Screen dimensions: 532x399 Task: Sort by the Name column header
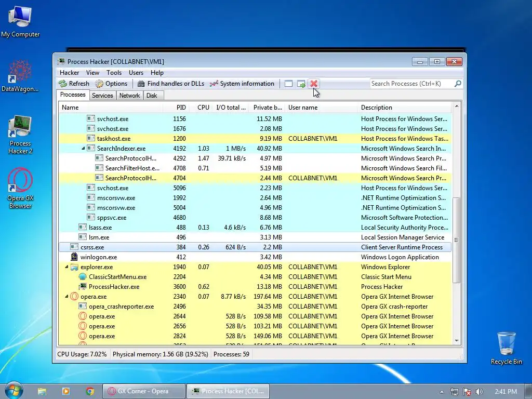point(111,108)
